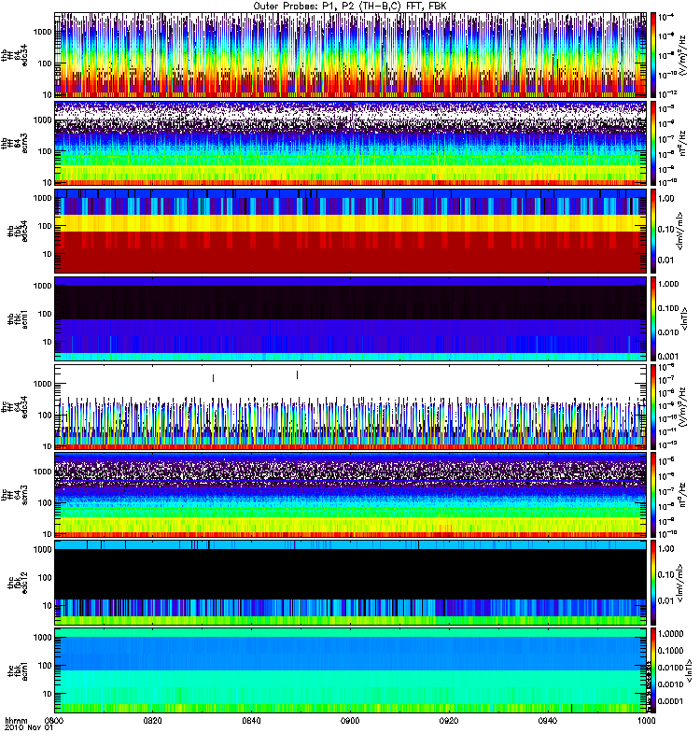Click the color bar beside thc fff scm3 panel
Image resolution: width=700 pixels, height=747 pixels.
pos(653,495)
